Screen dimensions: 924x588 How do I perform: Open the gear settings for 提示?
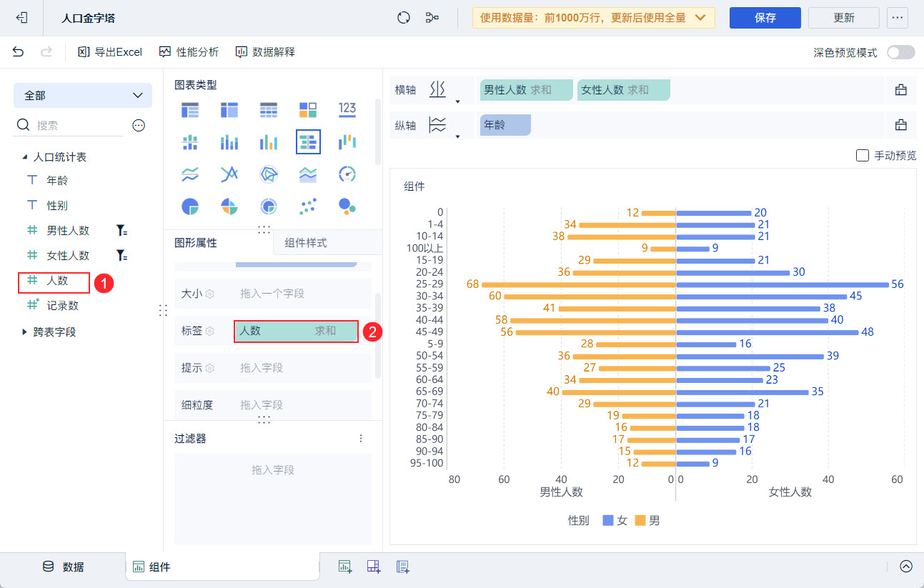[210, 368]
